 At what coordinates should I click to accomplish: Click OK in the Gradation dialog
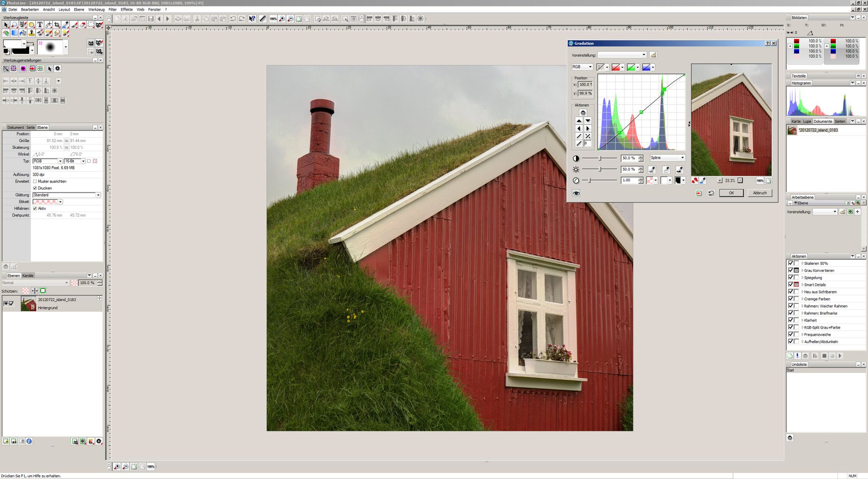731,193
